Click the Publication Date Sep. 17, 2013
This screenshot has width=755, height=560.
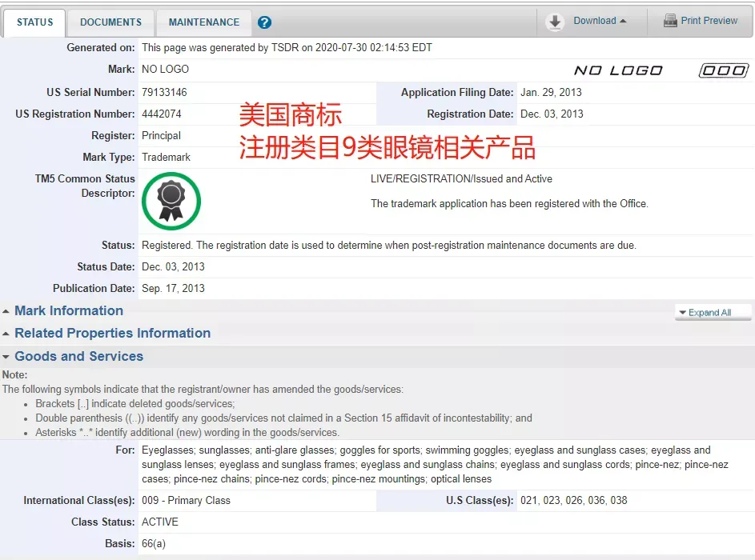(173, 289)
